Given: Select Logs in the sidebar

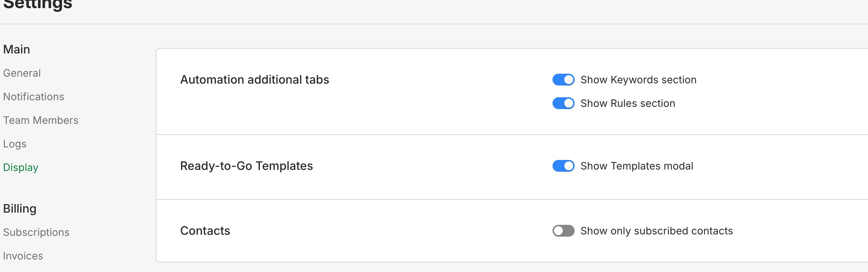Looking at the screenshot, I should pyautogui.click(x=15, y=144).
